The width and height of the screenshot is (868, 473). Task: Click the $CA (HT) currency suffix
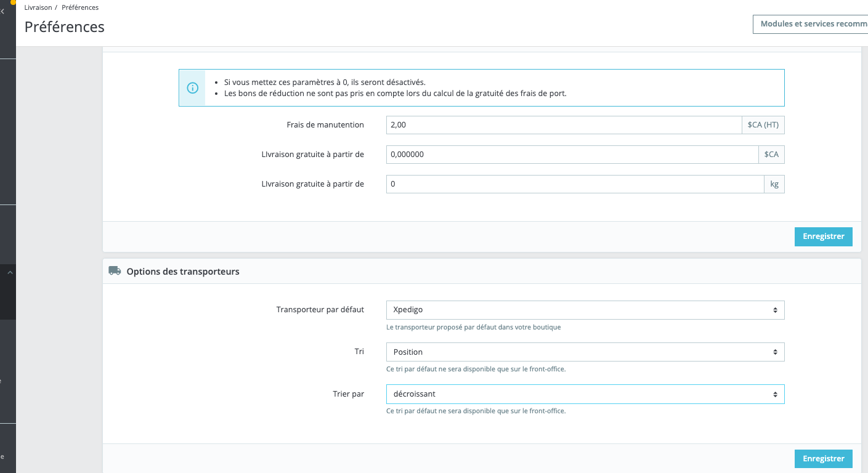[763, 125]
